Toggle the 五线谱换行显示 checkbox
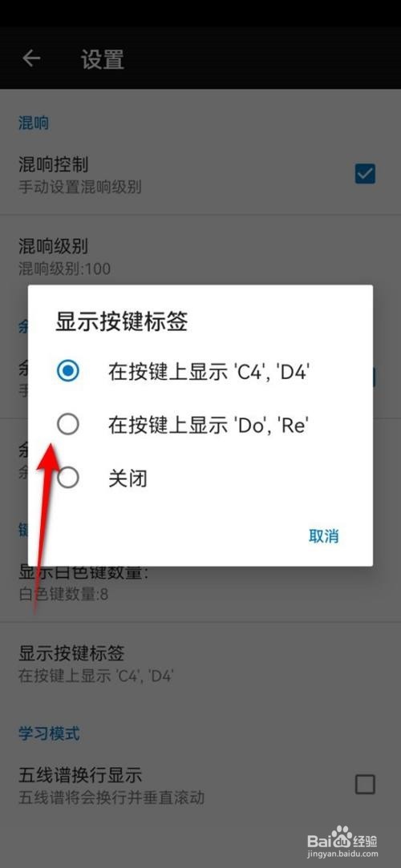The height and width of the screenshot is (868, 401). (365, 785)
